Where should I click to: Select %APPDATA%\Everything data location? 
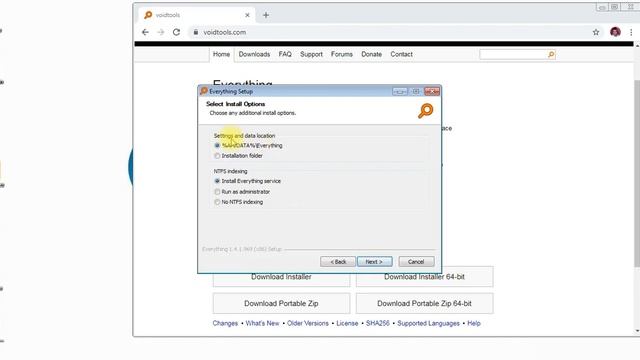click(217, 145)
